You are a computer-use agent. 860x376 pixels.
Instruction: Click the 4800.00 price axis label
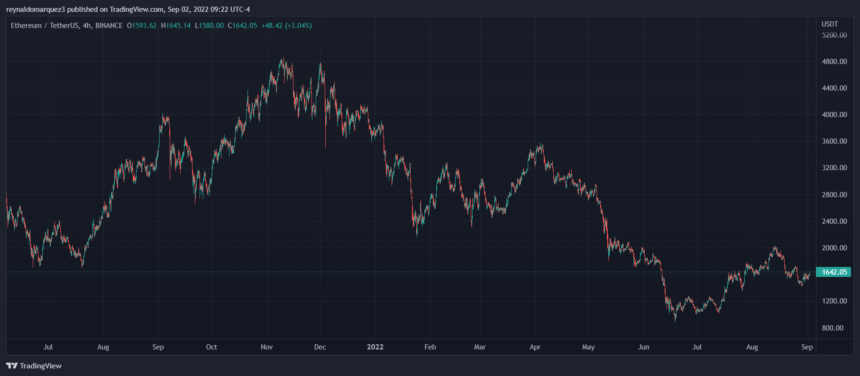pos(834,62)
